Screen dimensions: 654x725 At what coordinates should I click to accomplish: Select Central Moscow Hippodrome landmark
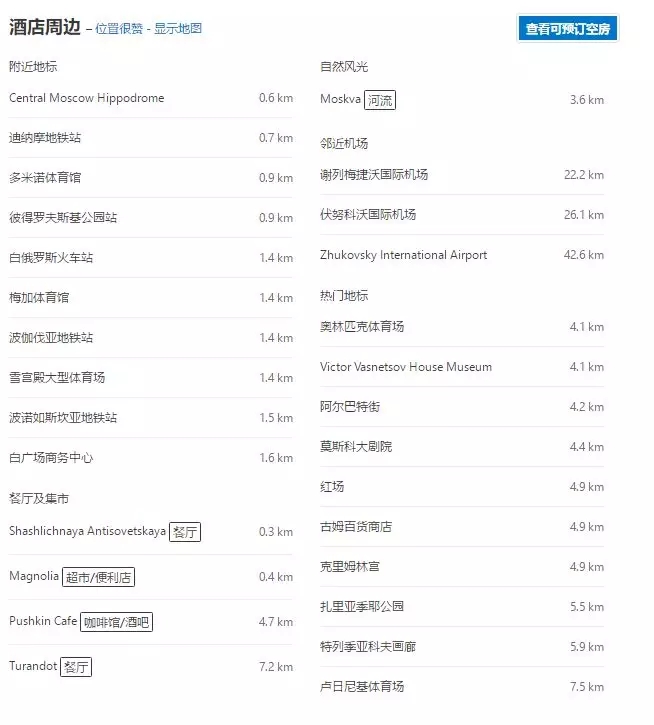[x=87, y=98]
